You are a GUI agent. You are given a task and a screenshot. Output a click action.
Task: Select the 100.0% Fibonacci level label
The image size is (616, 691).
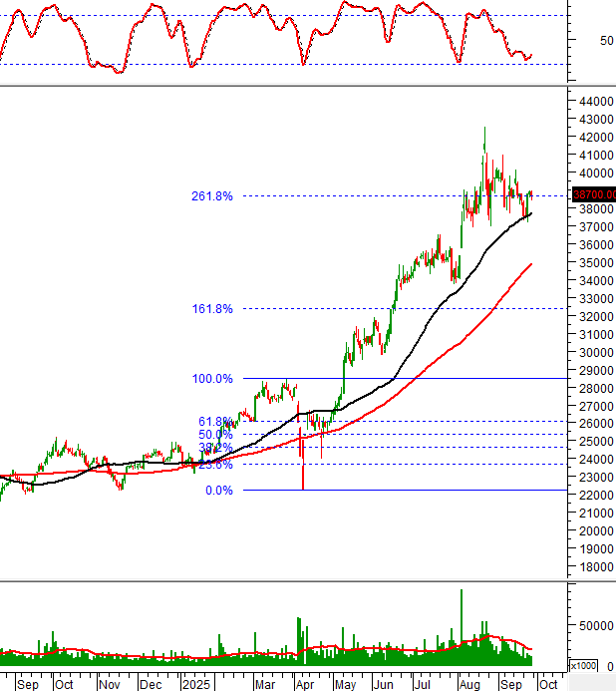pyautogui.click(x=212, y=379)
